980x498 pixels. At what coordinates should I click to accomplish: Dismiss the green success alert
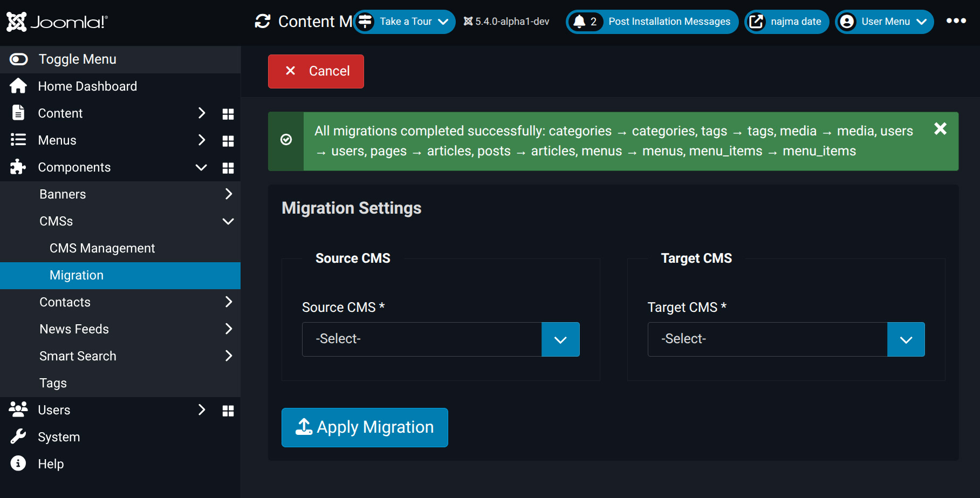[940, 128]
